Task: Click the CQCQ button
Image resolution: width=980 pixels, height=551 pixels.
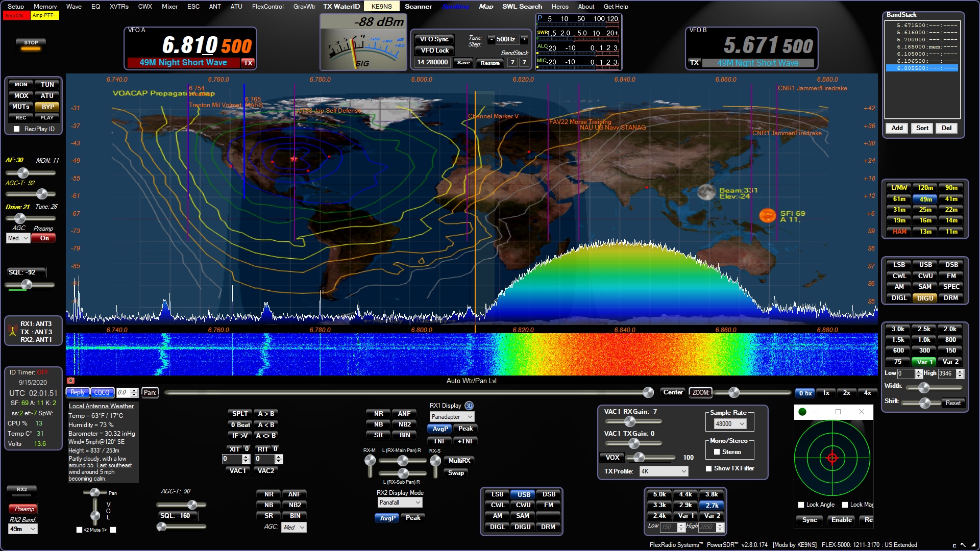Action: 102,392
